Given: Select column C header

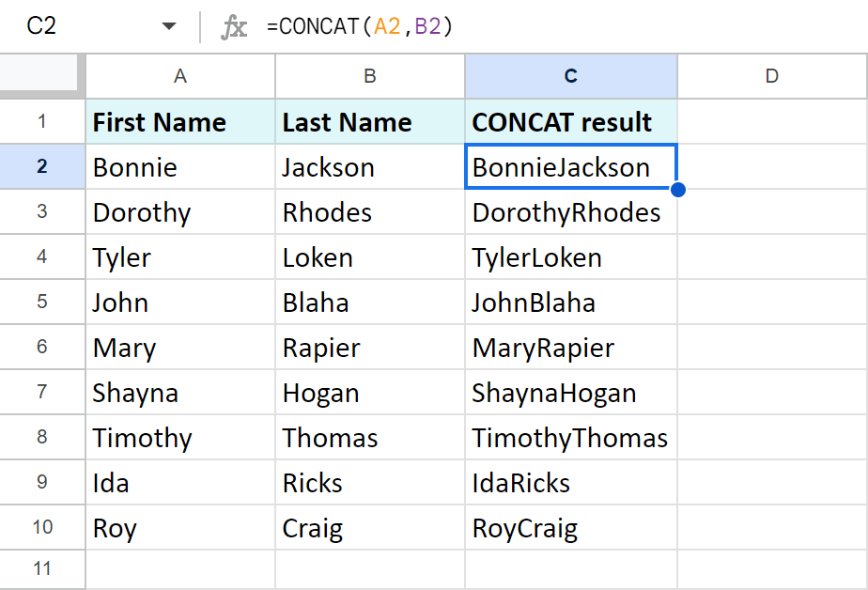Looking at the screenshot, I should click(570, 76).
